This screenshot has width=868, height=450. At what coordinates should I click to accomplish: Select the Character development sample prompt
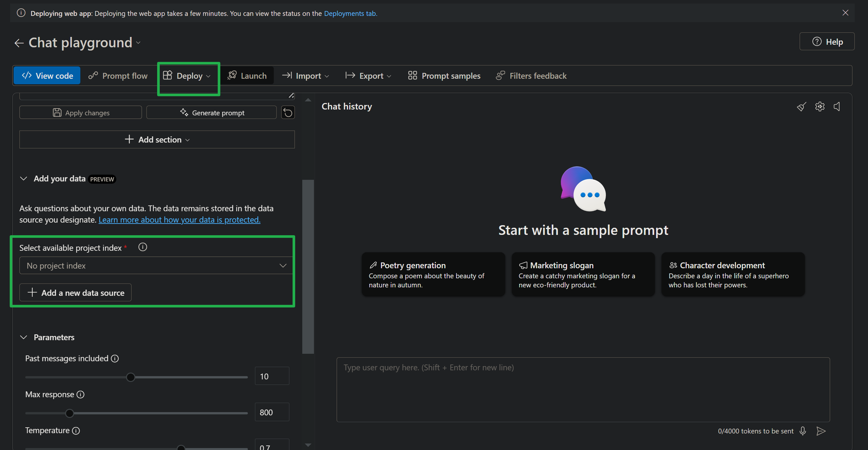click(733, 274)
